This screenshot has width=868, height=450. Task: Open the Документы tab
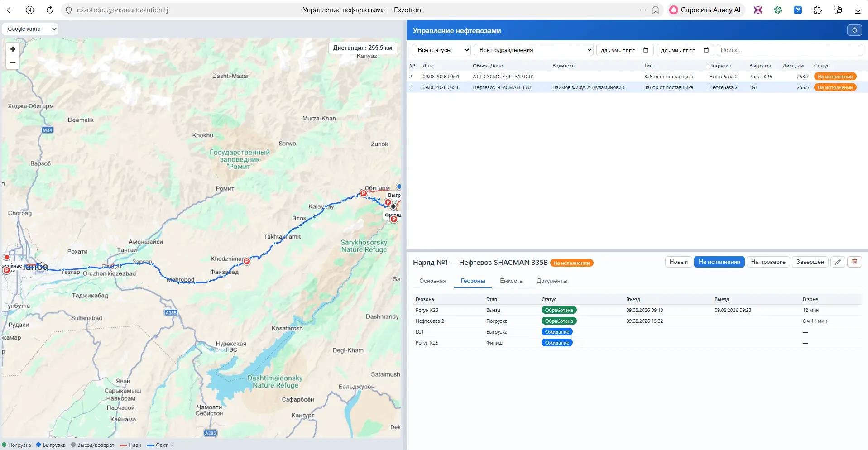pyautogui.click(x=552, y=281)
